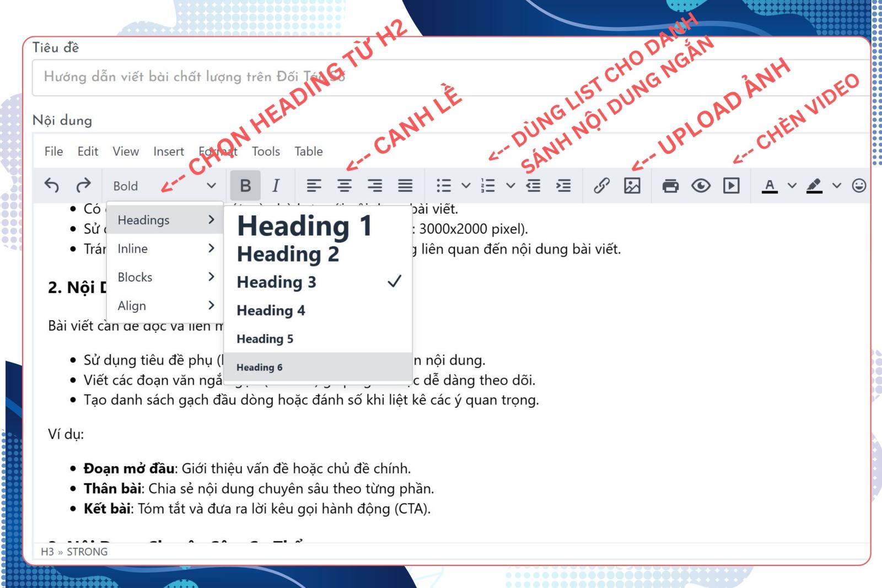The height and width of the screenshot is (588, 882).
Task: Expand the Inline submenu
Action: (x=165, y=249)
